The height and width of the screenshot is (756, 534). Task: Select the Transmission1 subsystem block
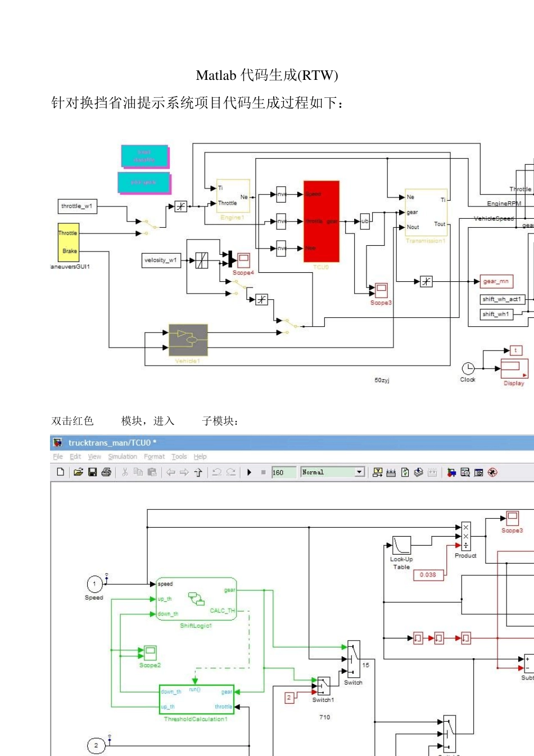tap(426, 213)
